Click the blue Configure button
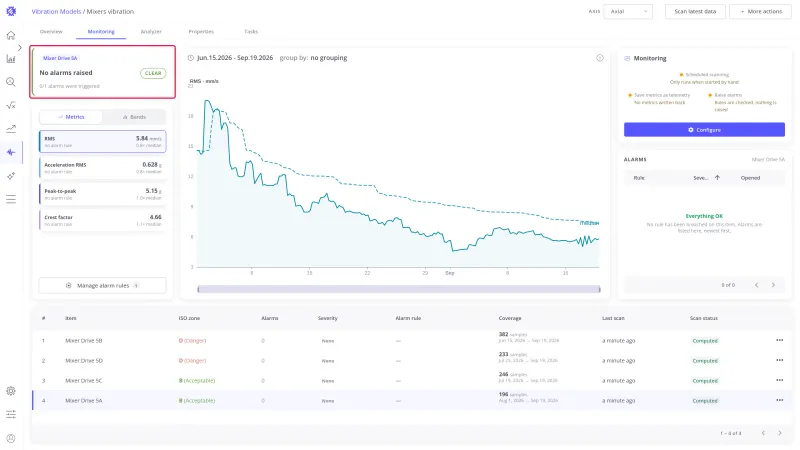The height and width of the screenshot is (450, 800). coord(704,130)
